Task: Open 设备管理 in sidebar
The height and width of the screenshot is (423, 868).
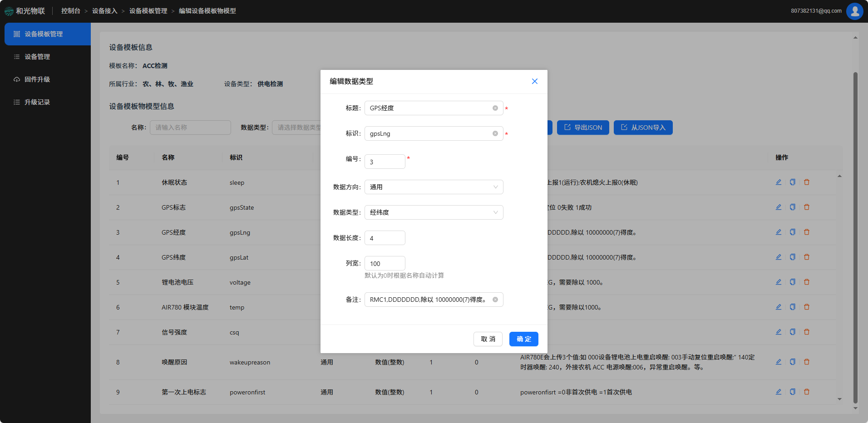Action: coord(47,57)
